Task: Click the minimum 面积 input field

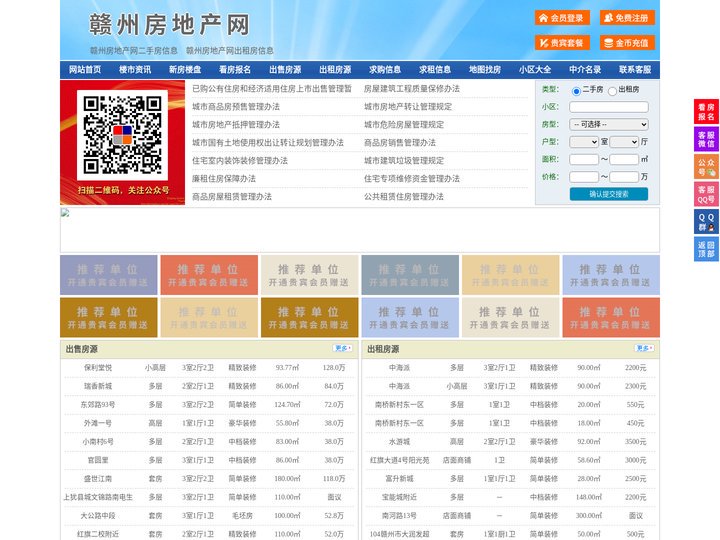Action: pyautogui.click(x=584, y=159)
